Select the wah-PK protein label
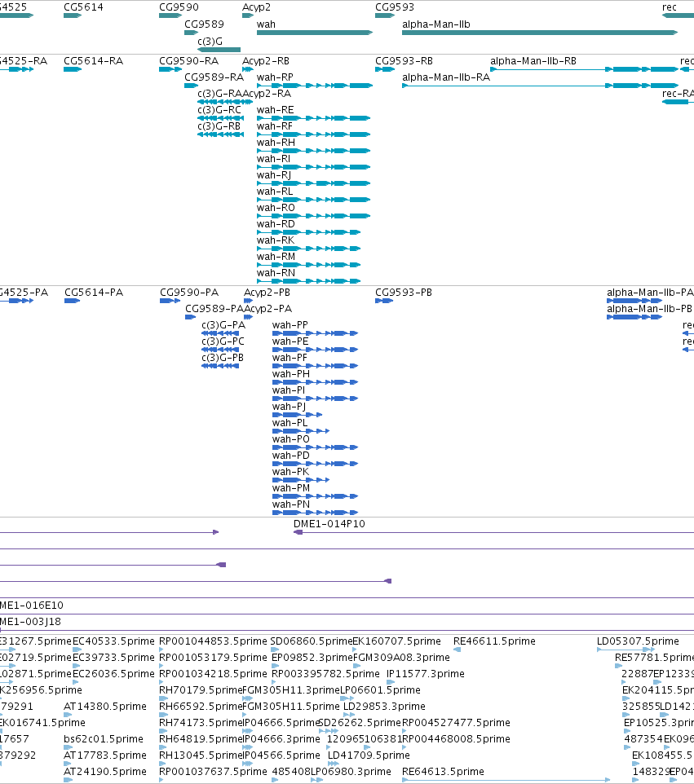This screenshot has width=694, height=784. (x=290, y=472)
